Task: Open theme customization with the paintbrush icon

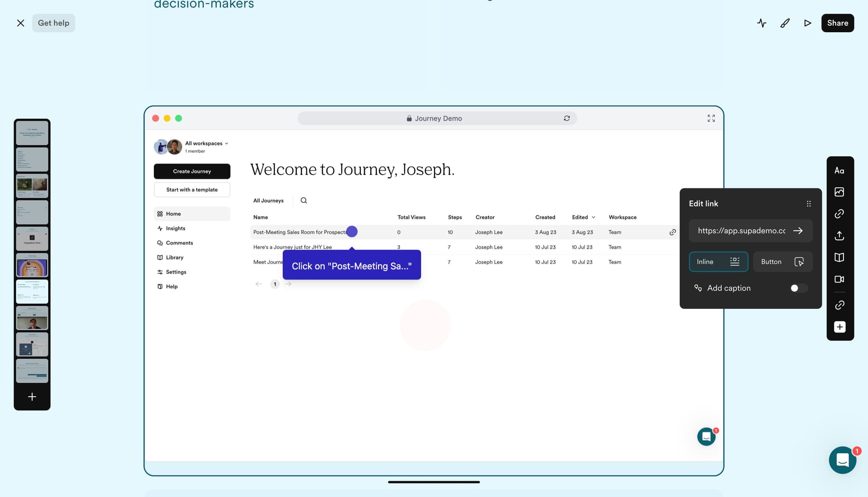Action: point(785,23)
